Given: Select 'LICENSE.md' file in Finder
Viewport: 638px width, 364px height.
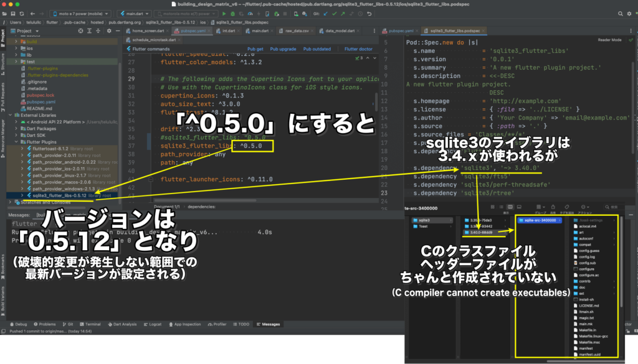Looking at the screenshot, I should tap(588, 306).
